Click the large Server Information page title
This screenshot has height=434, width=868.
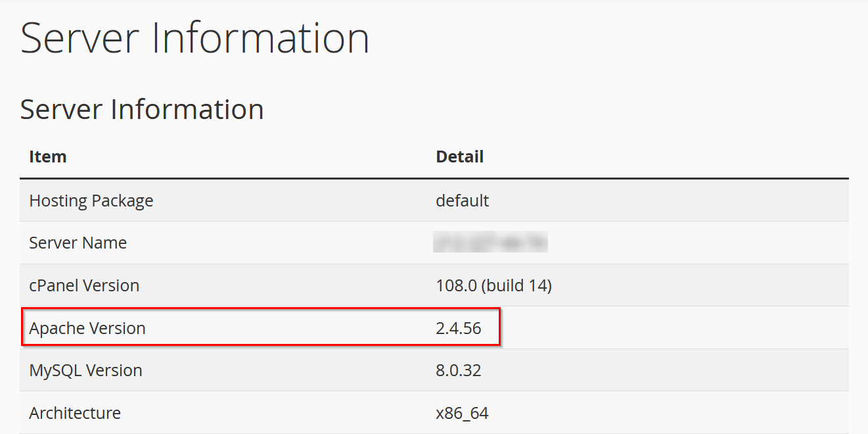click(194, 38)
